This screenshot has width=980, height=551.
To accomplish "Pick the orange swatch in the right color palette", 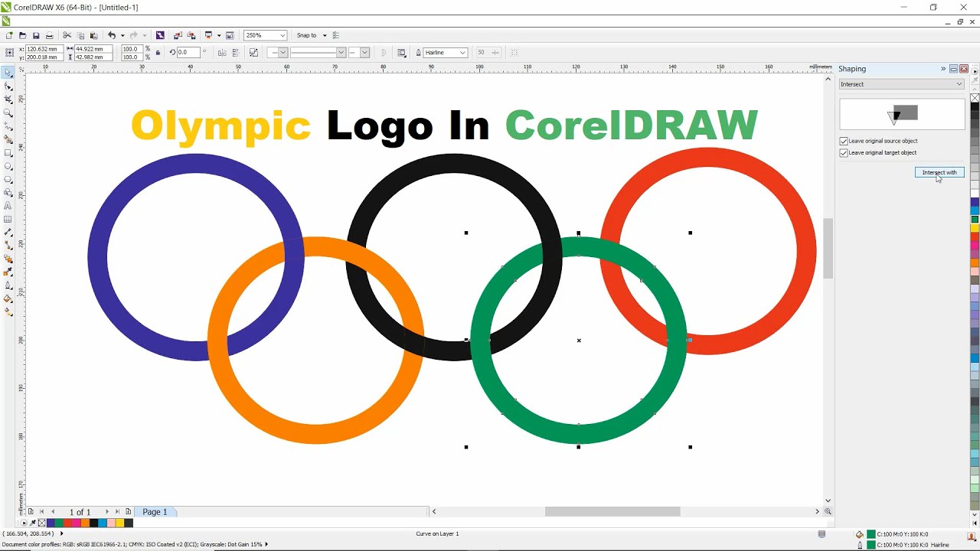I will click(975, 262).
